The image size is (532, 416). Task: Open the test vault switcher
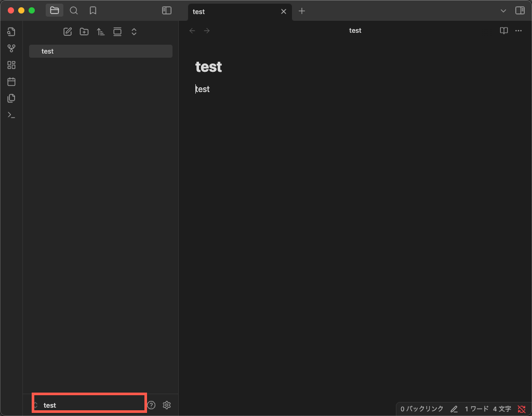[89, 405]
